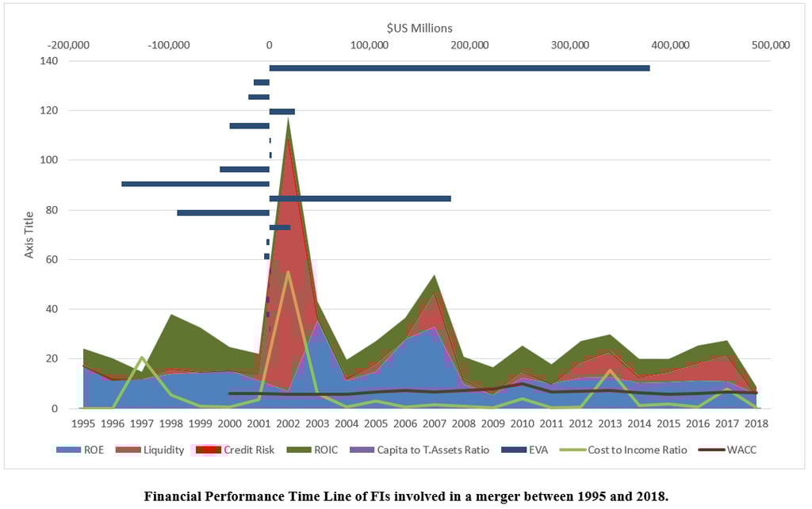The width and height of the screenshot is (812, 509).
Task: Click the WACC legend line marker
Action: [x=711, y=450]
